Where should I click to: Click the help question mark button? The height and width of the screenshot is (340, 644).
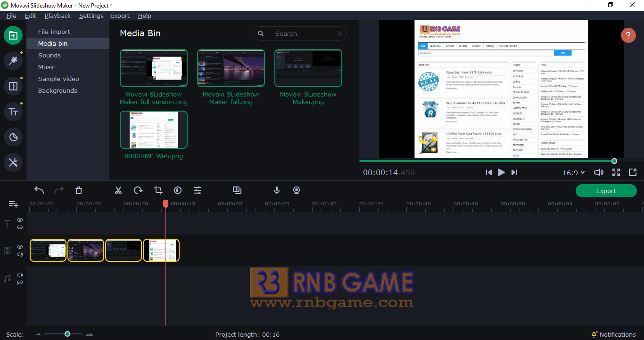pyautogui.click(x=628, y=35)
